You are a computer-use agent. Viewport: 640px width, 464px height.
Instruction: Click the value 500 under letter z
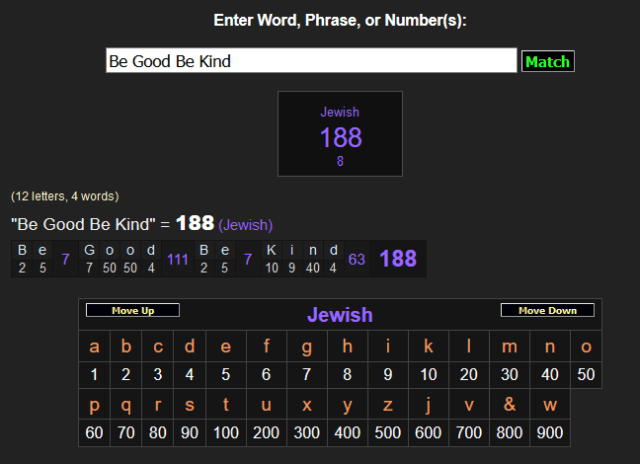(388, 432)
